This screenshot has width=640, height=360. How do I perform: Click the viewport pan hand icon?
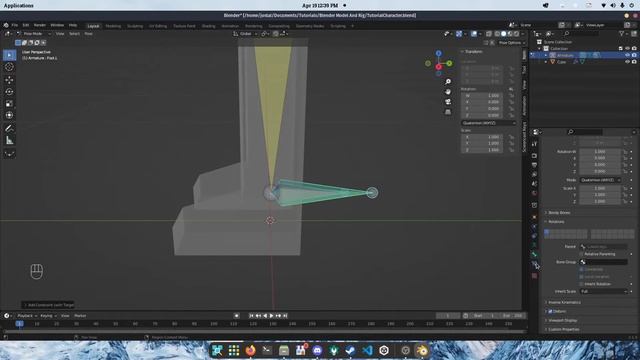pyautogui.click(x=448, y=92)
